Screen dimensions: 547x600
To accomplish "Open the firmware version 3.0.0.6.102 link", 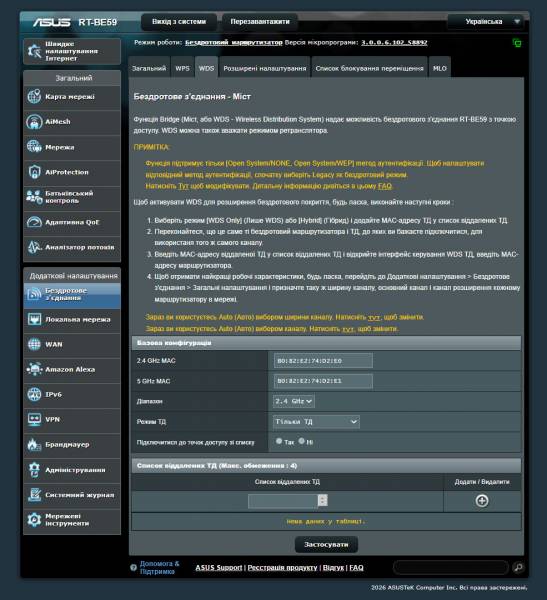I will click(394, 42).
